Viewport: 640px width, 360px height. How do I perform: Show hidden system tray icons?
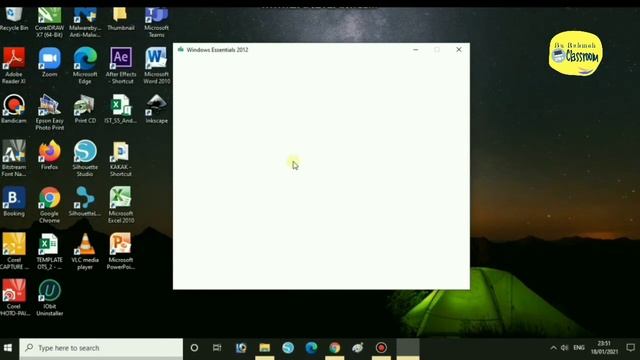point(553,348)
